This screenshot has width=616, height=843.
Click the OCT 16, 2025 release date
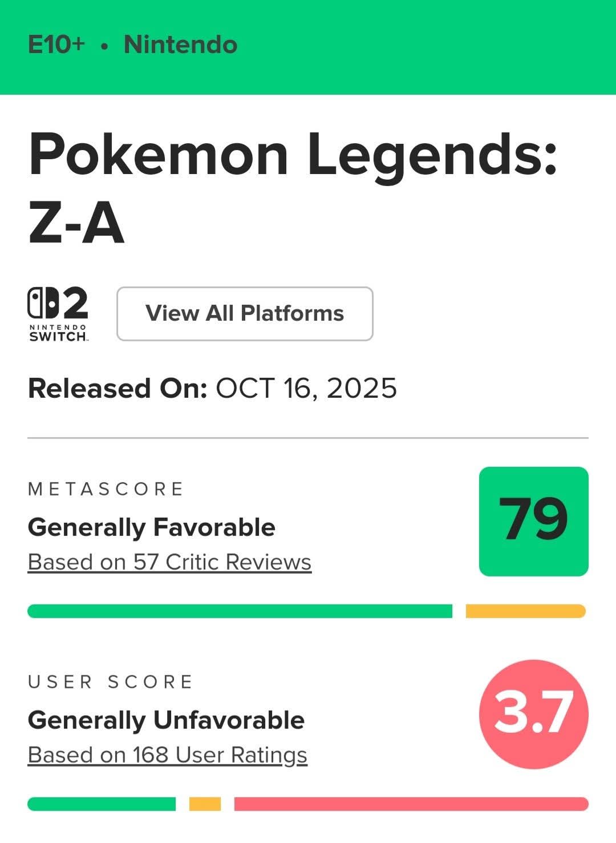(306, 389)
